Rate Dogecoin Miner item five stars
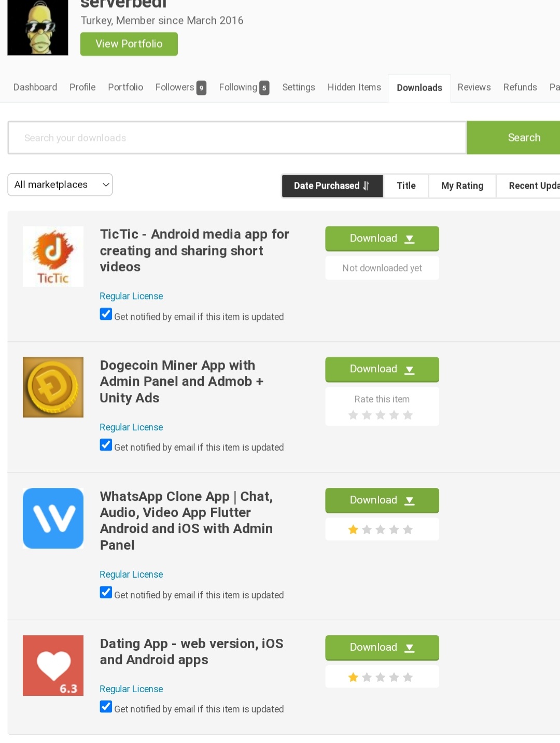This screenshot has width=560, height=743. (408, 415)
